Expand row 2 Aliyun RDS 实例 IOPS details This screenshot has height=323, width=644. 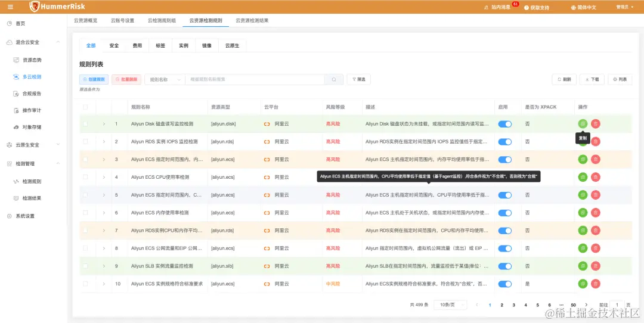(104, 142)
